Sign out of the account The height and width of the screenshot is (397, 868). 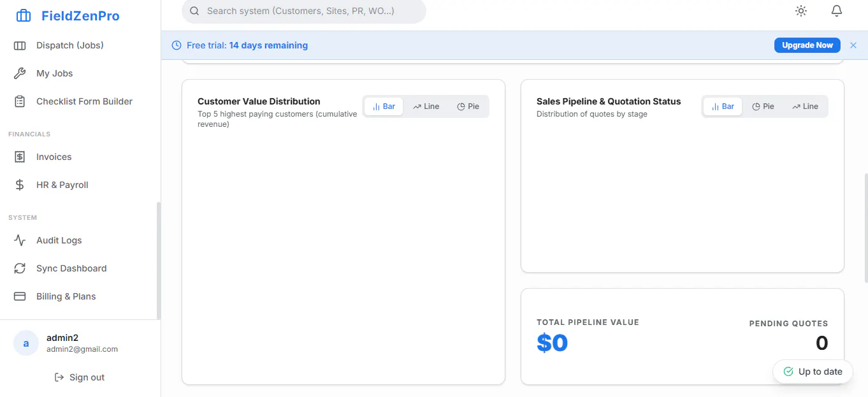[80, 377]
